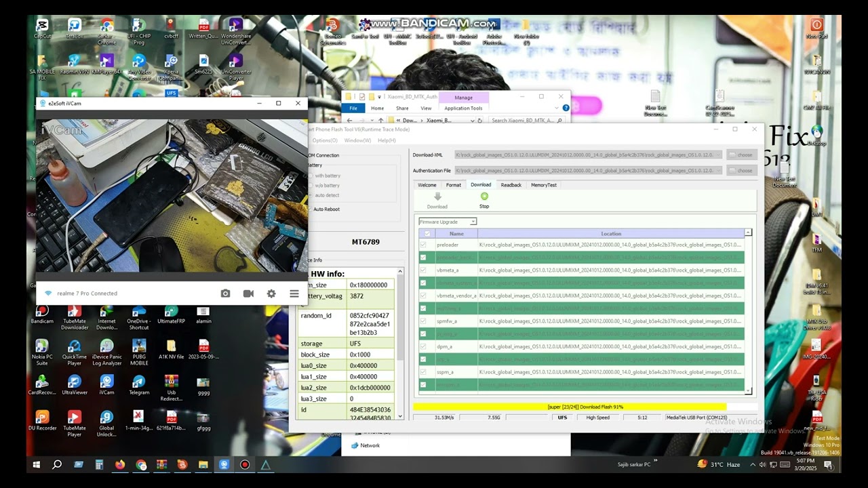Open Calculator from the taskbar
This screenshot has height=488, width=868.
[x=99, y=465]
